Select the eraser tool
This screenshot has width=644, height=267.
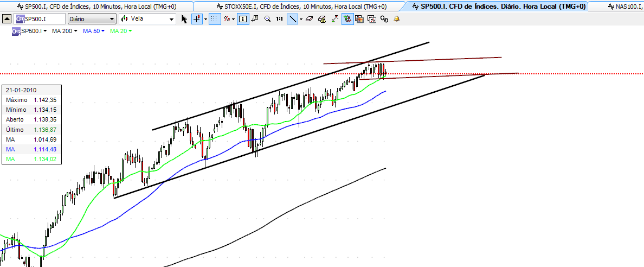[310, 19]
